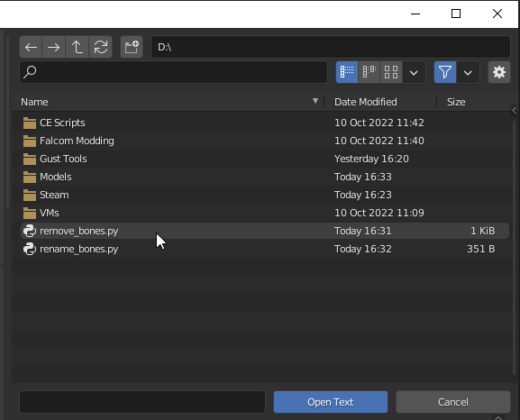The width and height of the screenshot is (520, 420).
Task: Click the date Today 16:23
Action: click(x=363, y=195)
